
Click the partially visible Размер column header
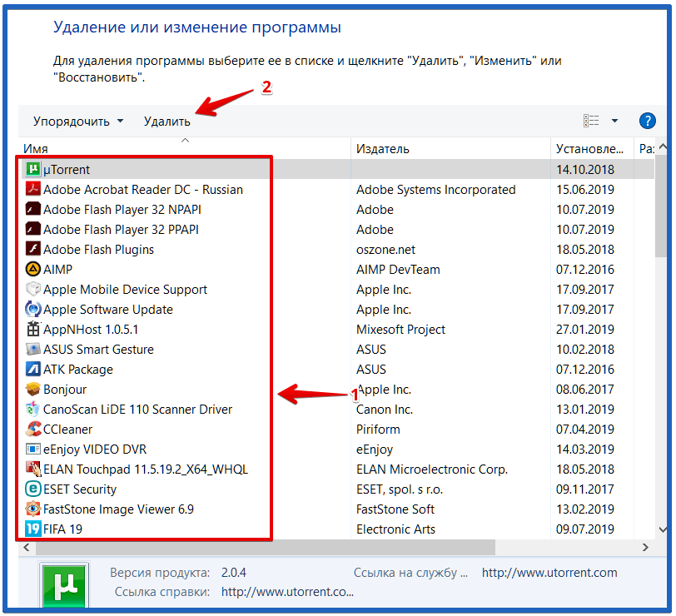coord(647,149)
